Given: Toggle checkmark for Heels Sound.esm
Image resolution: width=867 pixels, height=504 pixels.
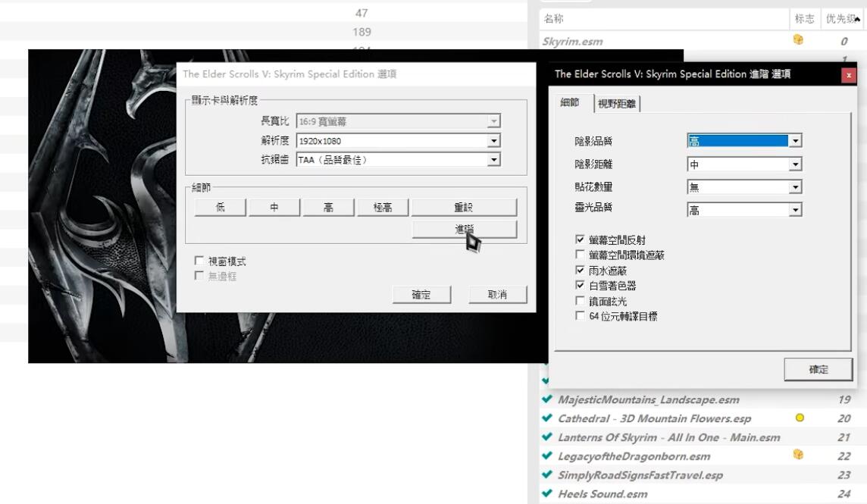Looking at the screenshot, I should 547,493.
